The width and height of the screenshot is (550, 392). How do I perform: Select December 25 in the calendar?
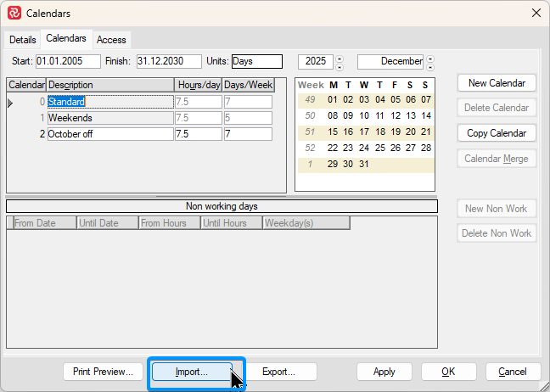point(380,148)
